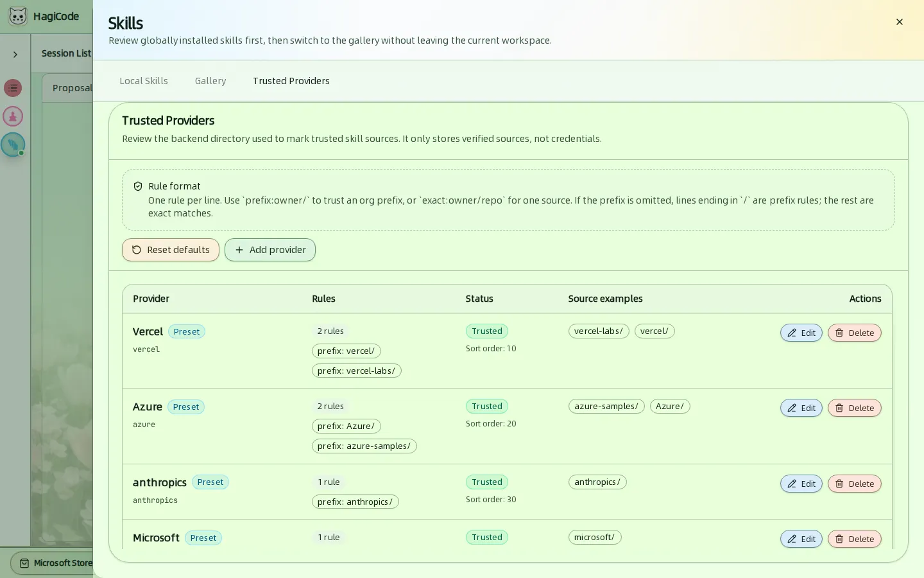
Task: Open the Session List tab in background window
Action: coord(66,53)
